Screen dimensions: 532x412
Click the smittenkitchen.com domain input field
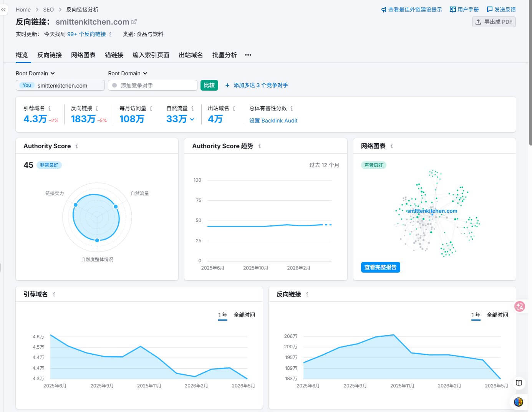coord(60,85)
